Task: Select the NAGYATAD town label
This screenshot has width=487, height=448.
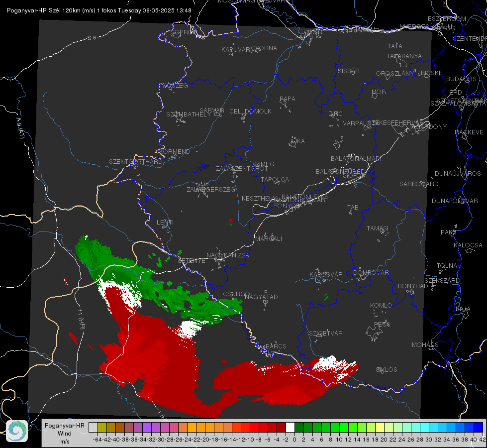Action: click(x=261, y=297)
